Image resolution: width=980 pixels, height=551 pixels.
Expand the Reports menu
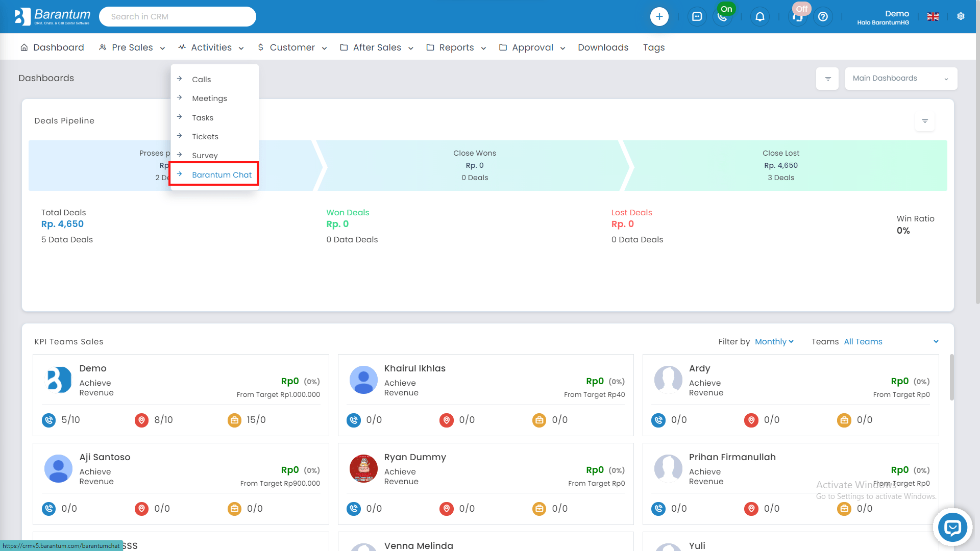[456, 47]
